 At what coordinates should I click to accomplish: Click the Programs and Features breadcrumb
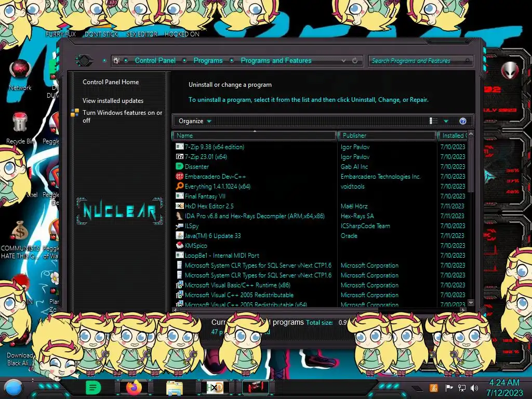pyautogui.click(x=276, y=61)
